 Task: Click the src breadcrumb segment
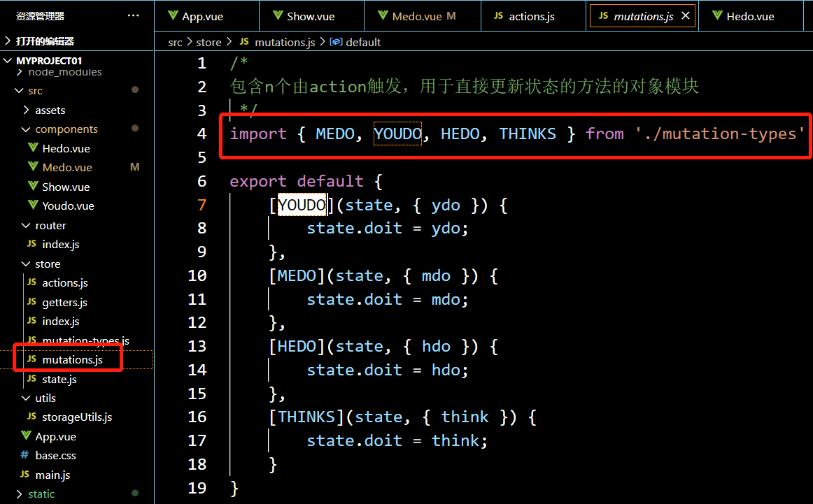(x=175, y=42)
